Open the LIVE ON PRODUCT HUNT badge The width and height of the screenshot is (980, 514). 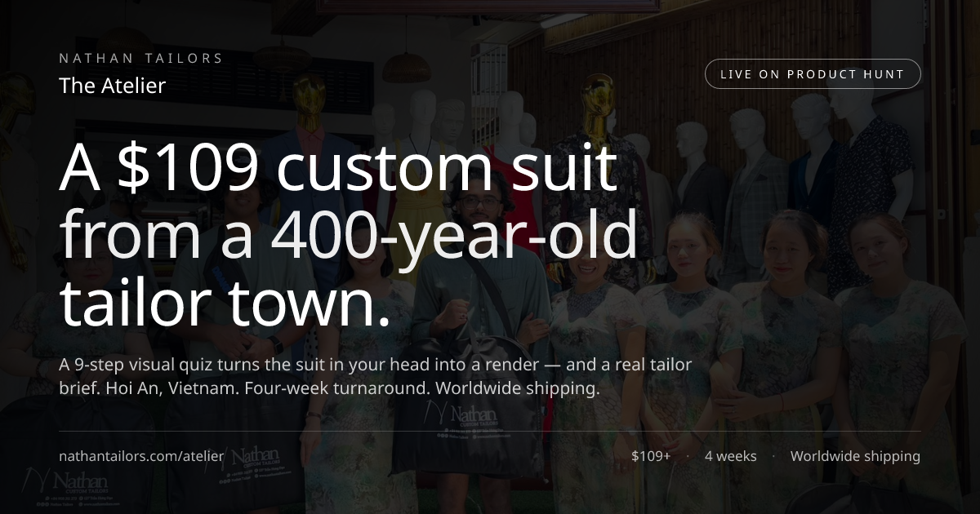[x=813, y=73]
